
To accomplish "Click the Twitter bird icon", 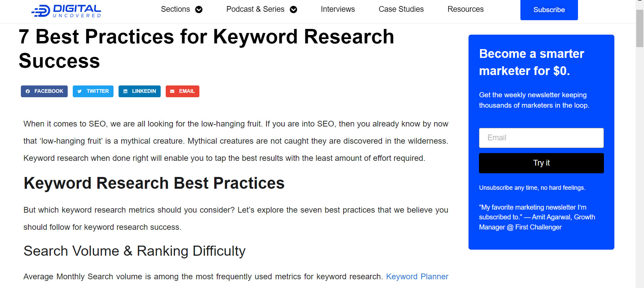I will [80, 91].
